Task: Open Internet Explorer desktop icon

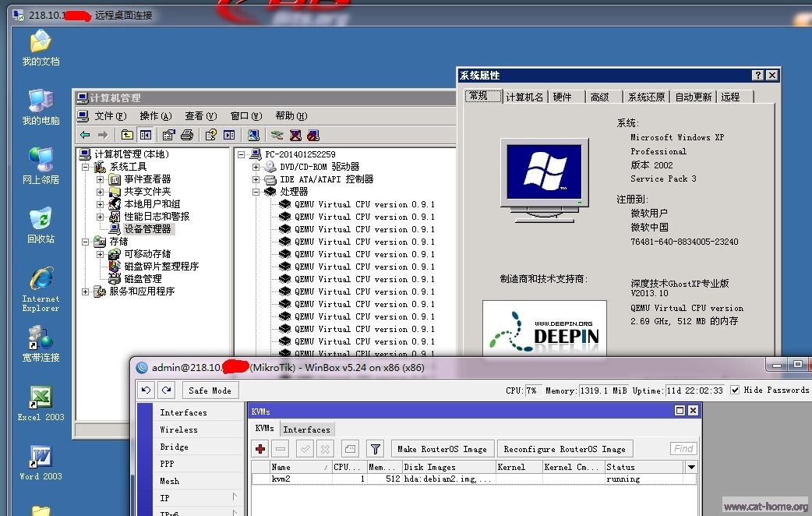Action: click(x=41, y=281)
